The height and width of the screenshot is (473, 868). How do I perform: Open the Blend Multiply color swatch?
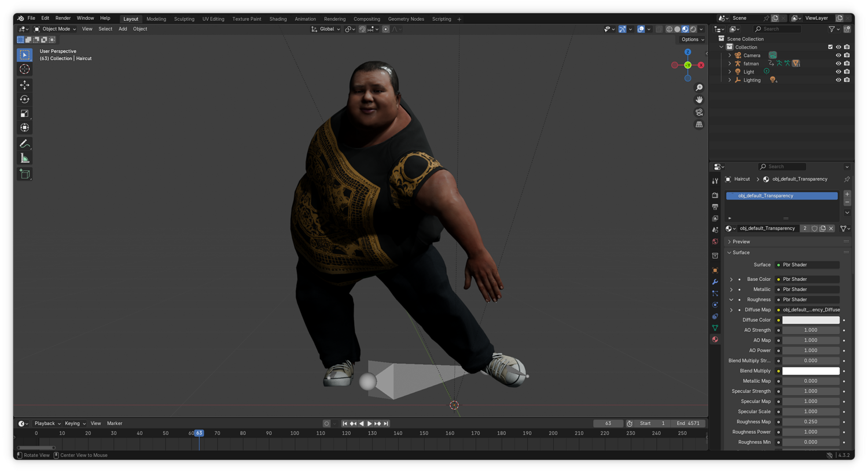tap(811, 371)
